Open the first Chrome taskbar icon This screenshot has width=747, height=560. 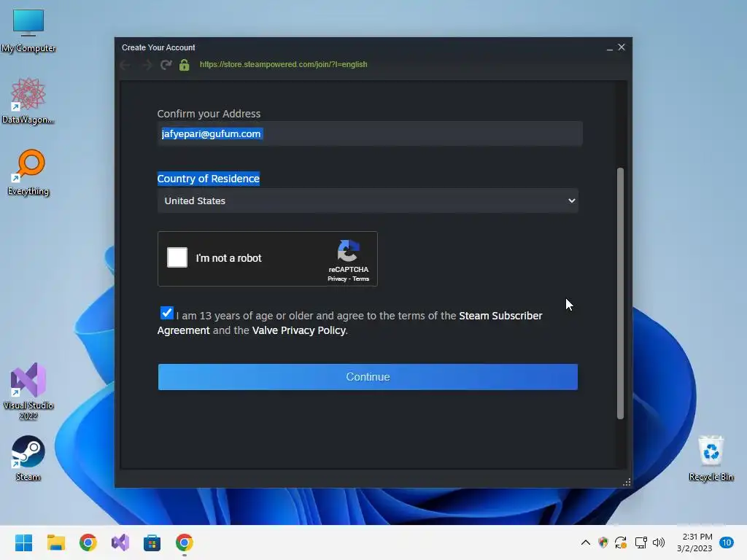[88, 542]
